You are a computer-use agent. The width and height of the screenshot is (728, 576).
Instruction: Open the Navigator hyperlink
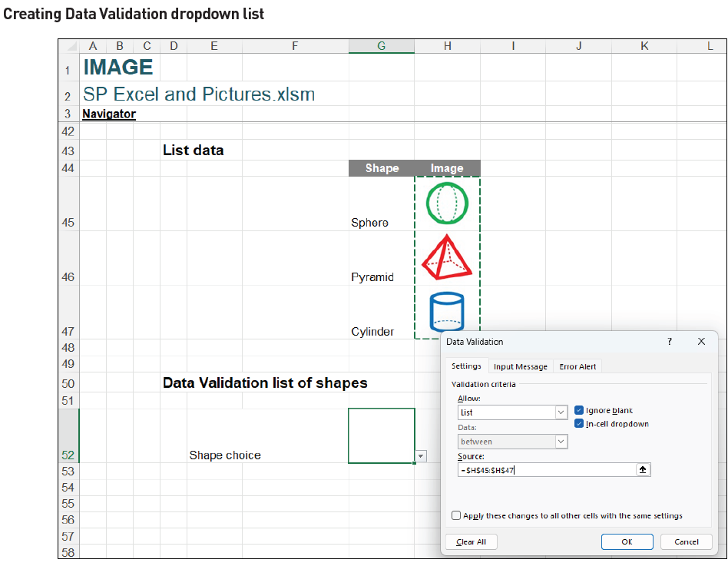[108, 114]
